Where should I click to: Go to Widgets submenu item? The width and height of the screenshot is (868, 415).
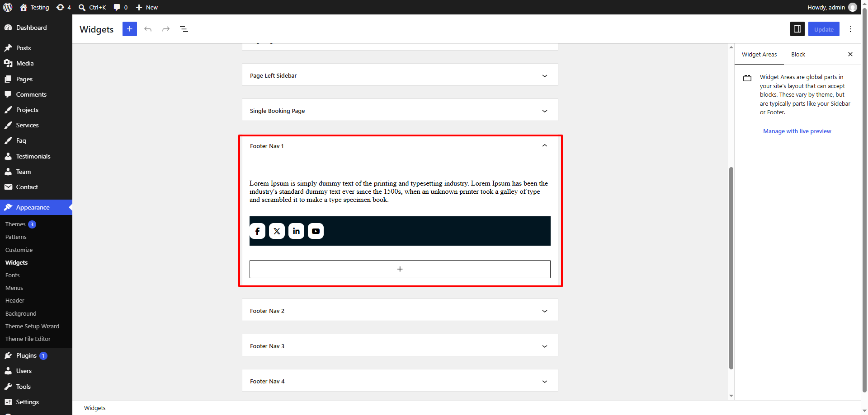pyautogui.click(x=16, y=262)
